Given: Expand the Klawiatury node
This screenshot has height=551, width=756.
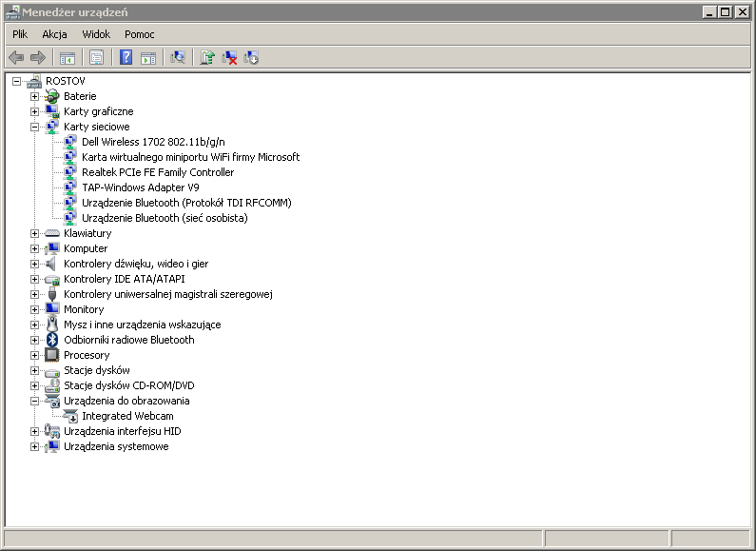Looking at the screenshot, I should click(x=35, y=233).
